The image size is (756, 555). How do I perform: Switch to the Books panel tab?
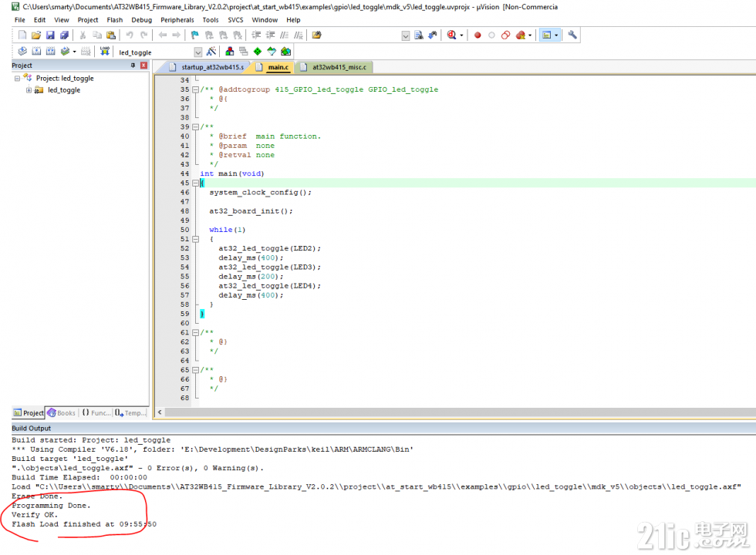click(x=61, y=413)
